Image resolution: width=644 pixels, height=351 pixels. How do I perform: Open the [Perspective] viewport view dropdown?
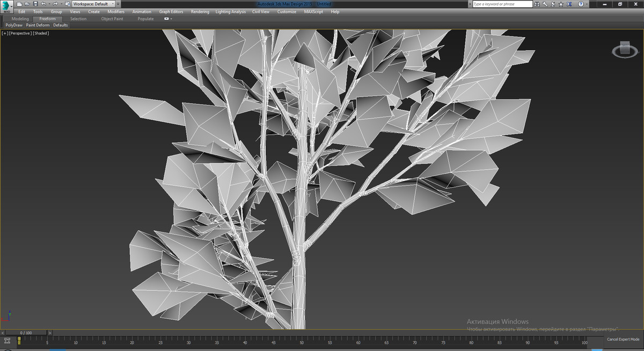[21, 33]
